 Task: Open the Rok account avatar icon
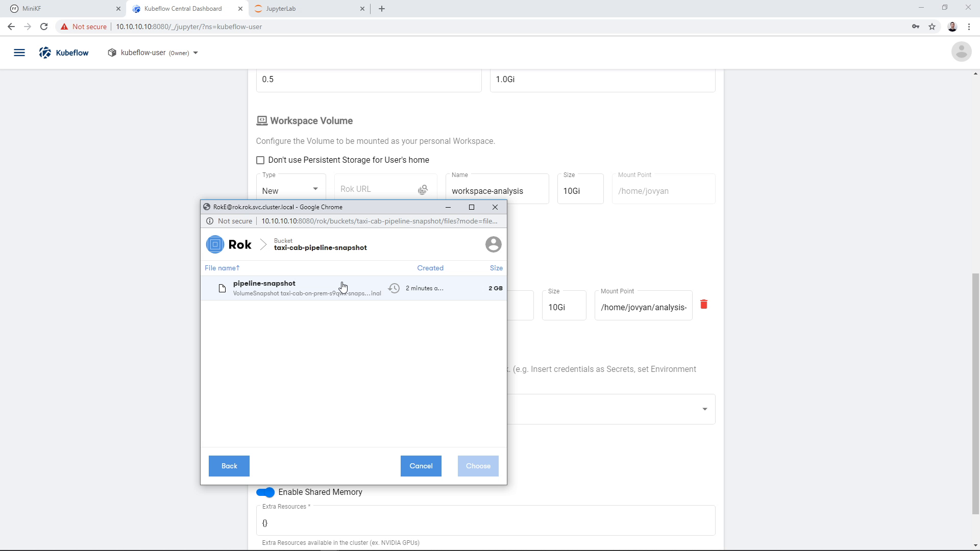coord(493,244)
